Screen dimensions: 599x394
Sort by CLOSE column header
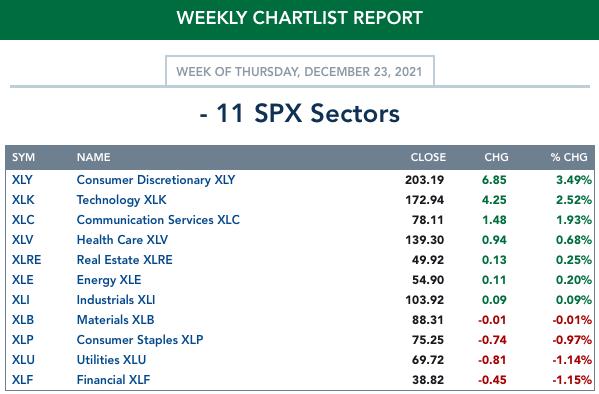click(x=428, y=157)
